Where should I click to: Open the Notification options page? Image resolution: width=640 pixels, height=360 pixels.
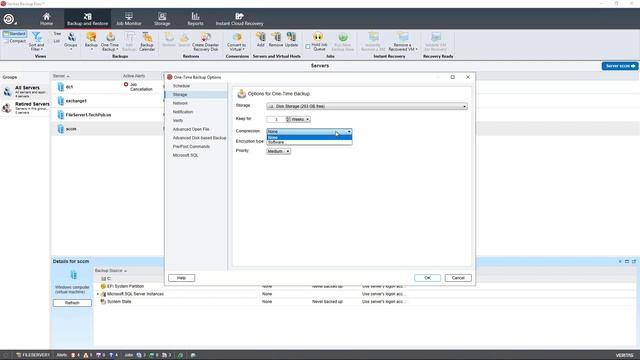(x=183, y=112)
